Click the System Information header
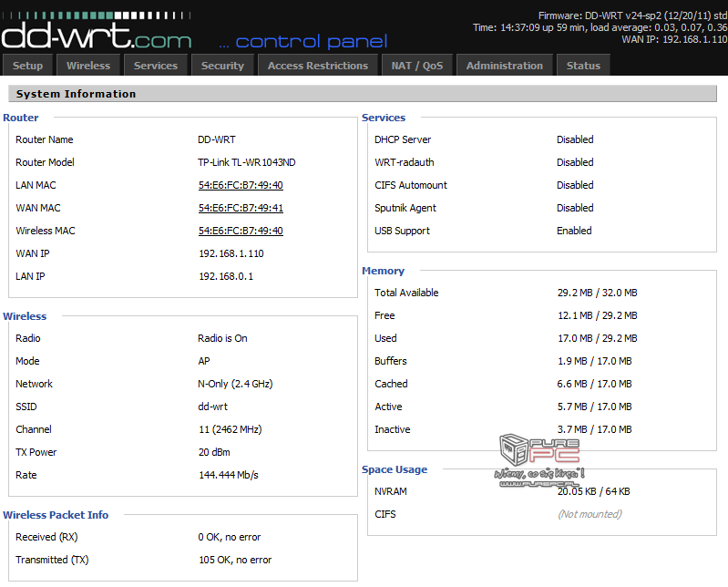This screenshot has height=587, width=728. coord(362,93)
